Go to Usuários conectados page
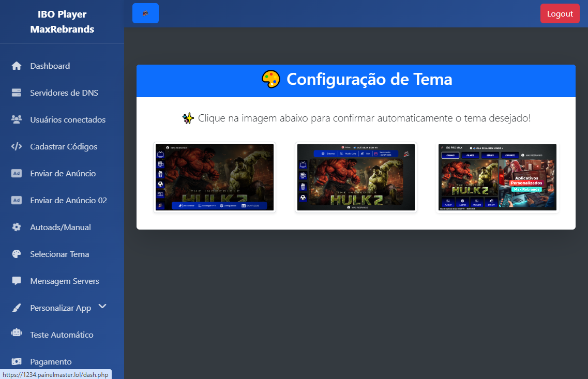Image resolution: width=588 pixels, height=379 pixels. pos(68,119)
